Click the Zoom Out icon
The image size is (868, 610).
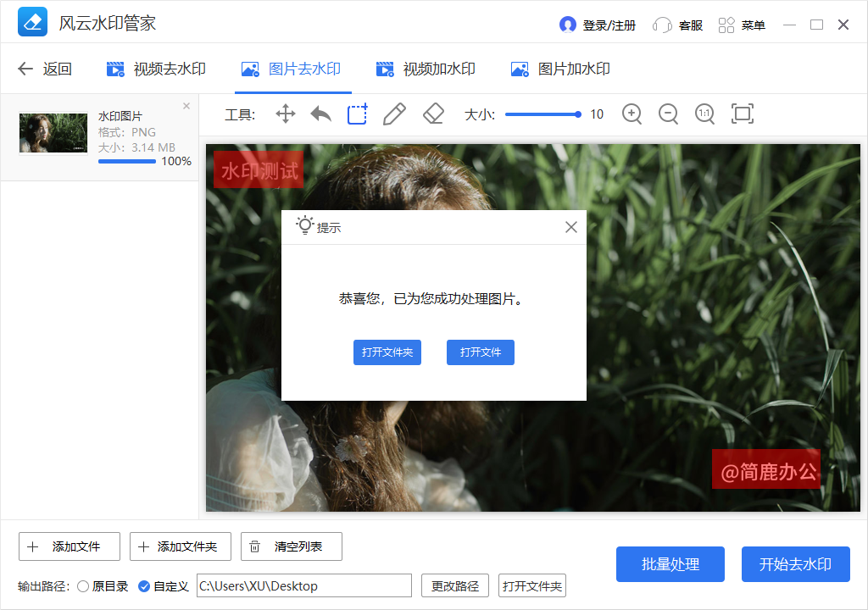coord(668,114)
